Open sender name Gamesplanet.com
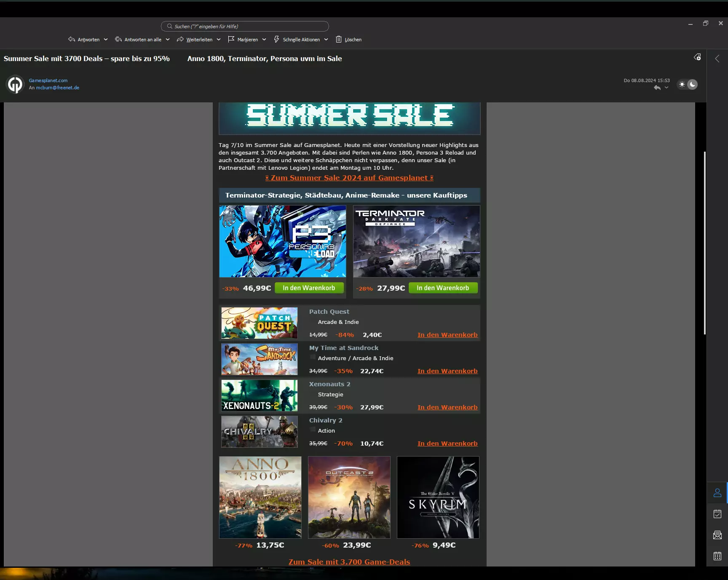The image size is (728, 580). click(48, 80)
